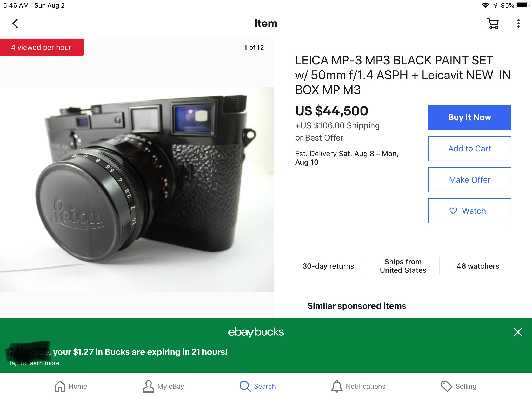Click the Buy It Now button
The image size is (532, 399).
469,117
